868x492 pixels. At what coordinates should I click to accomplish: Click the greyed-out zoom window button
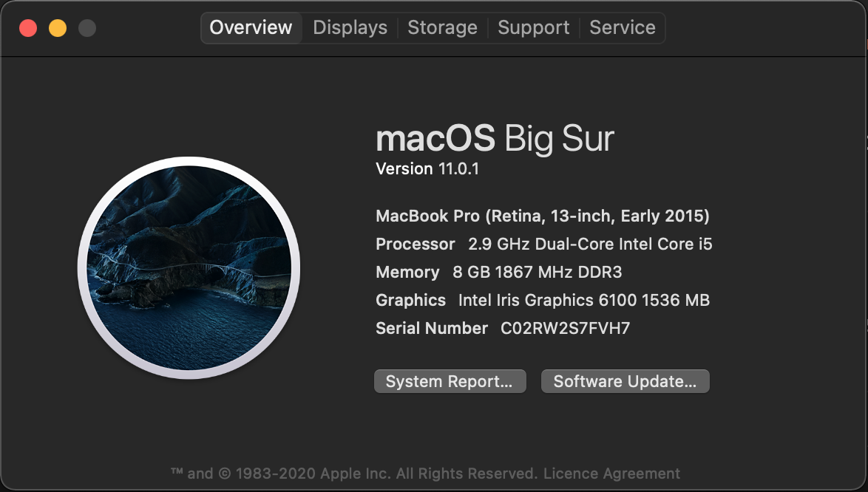[87, 27]
